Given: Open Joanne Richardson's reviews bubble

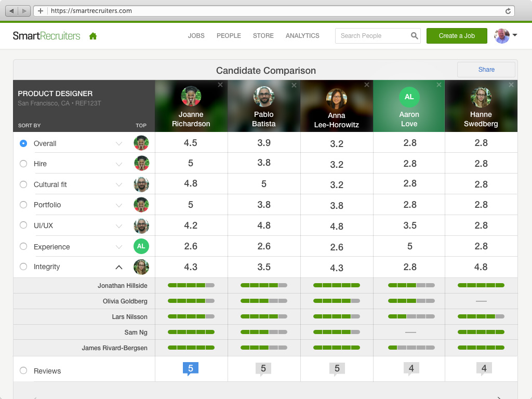Looking at the screenshot, I should tap(191, 369).
